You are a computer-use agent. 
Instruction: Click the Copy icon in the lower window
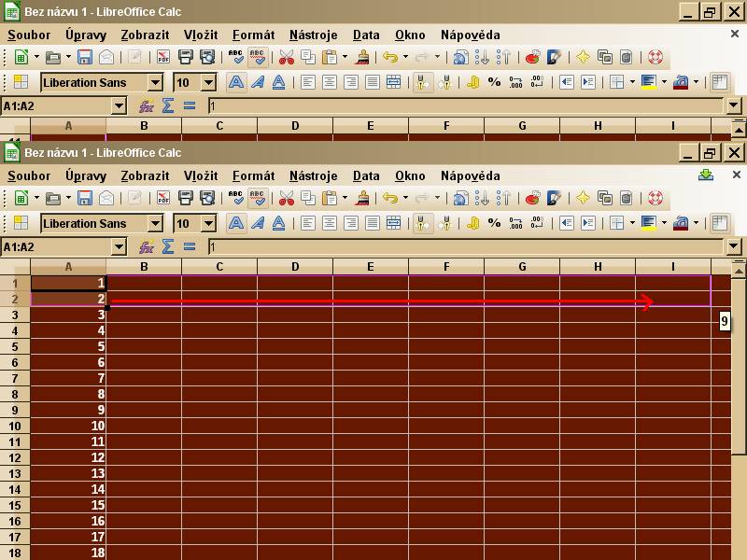click(x=308, y=198)
